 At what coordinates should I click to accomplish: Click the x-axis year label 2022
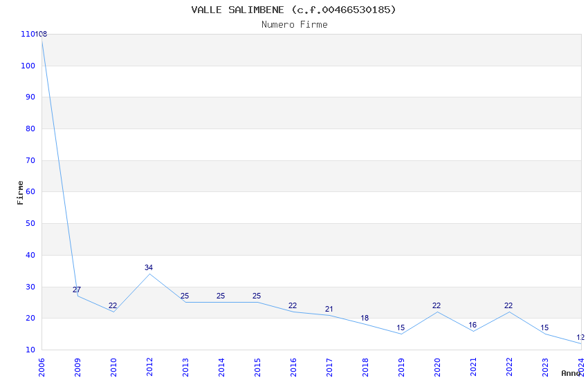click(510, 368)
